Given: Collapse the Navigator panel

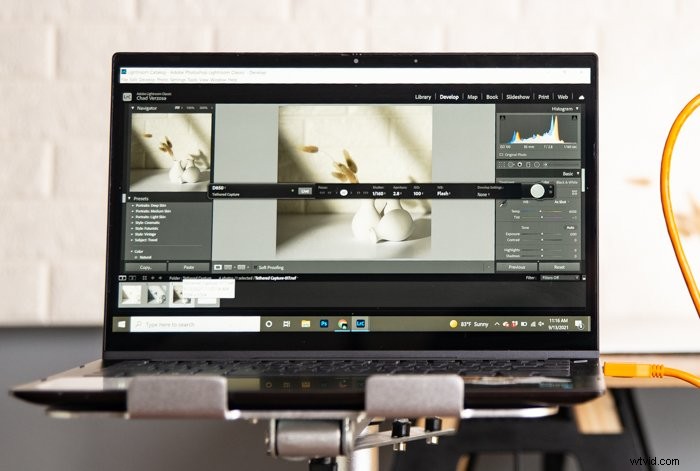Looking at the screenshot, I should pos(133,108).
